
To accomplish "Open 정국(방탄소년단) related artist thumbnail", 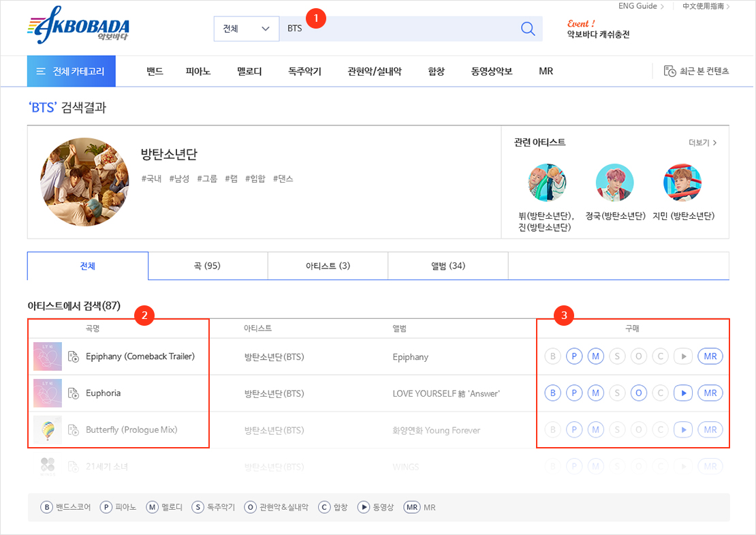I will click(615, 183).
